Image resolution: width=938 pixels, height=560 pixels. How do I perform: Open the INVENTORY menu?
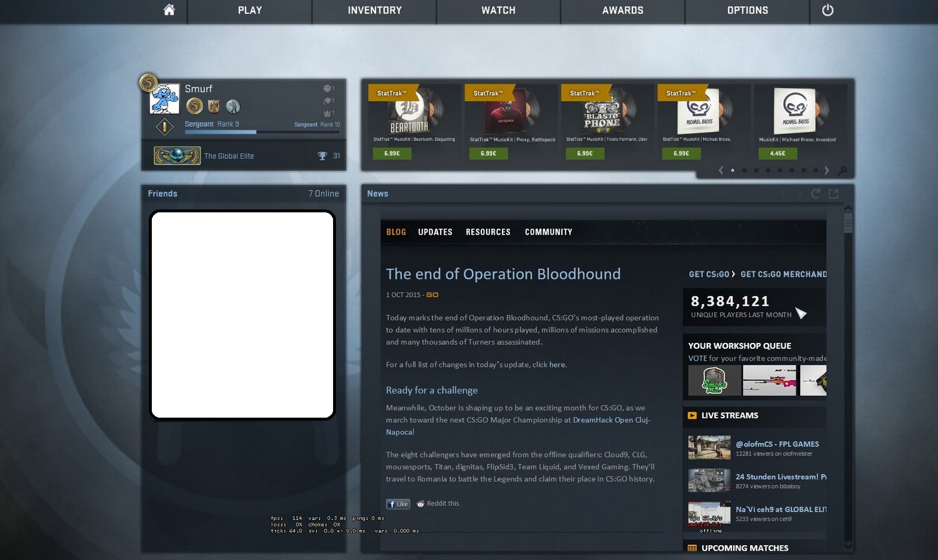click(x=375, y=11)
